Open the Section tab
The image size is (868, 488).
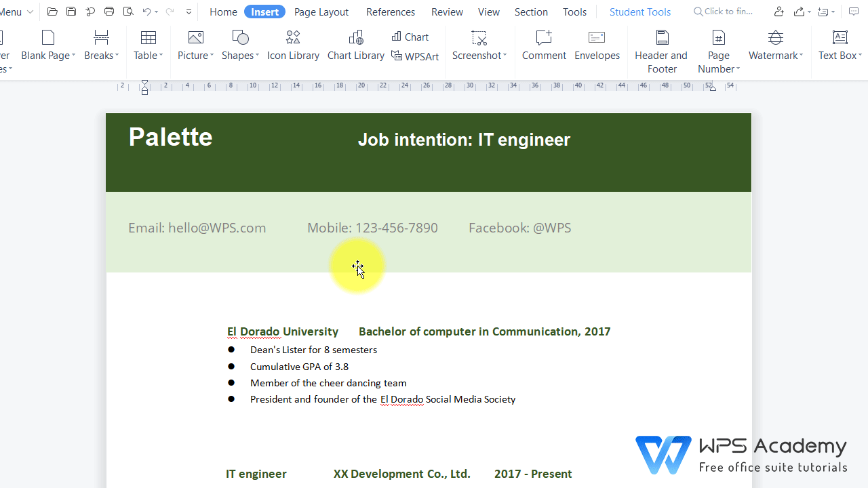(x=531, y=12)
